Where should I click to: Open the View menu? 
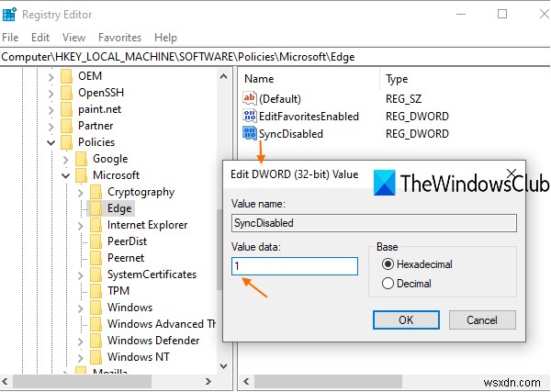click(x=73, y=38)
